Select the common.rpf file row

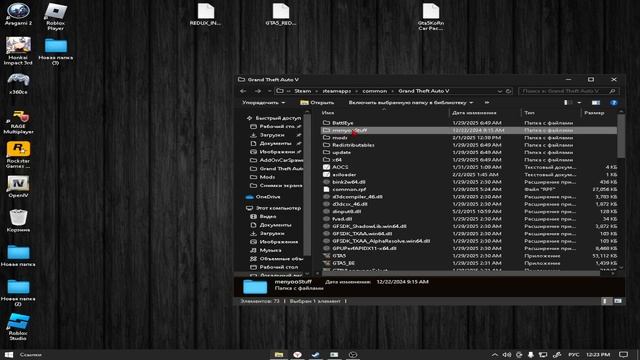(x=469, y=189)
